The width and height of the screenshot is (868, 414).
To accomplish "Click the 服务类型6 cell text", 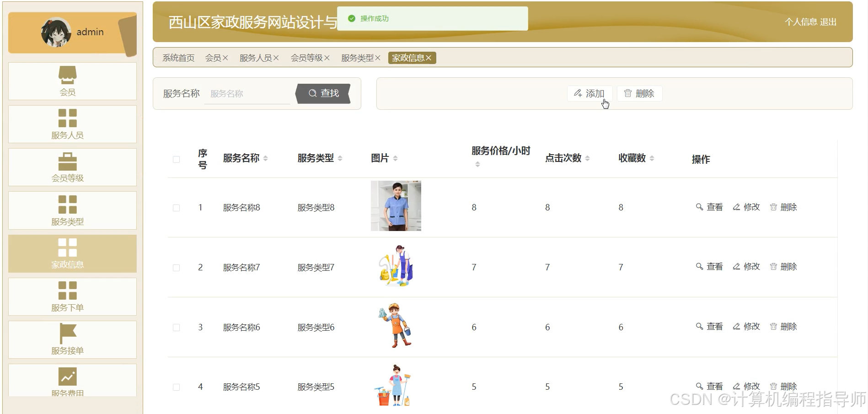I will pyautogui.click(x=316, y=328).
